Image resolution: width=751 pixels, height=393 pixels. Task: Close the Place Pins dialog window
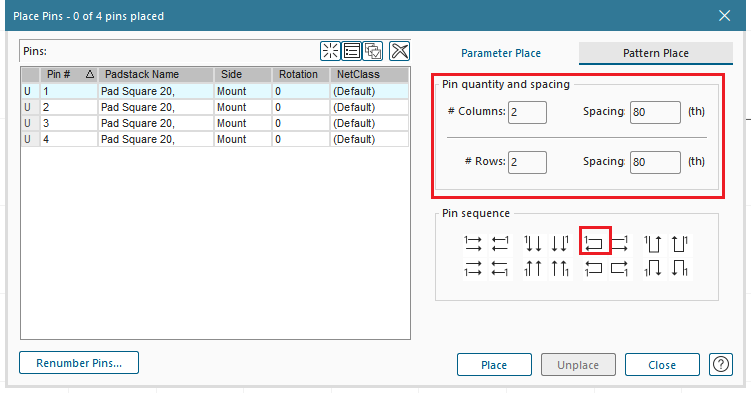tap(724, 16)
